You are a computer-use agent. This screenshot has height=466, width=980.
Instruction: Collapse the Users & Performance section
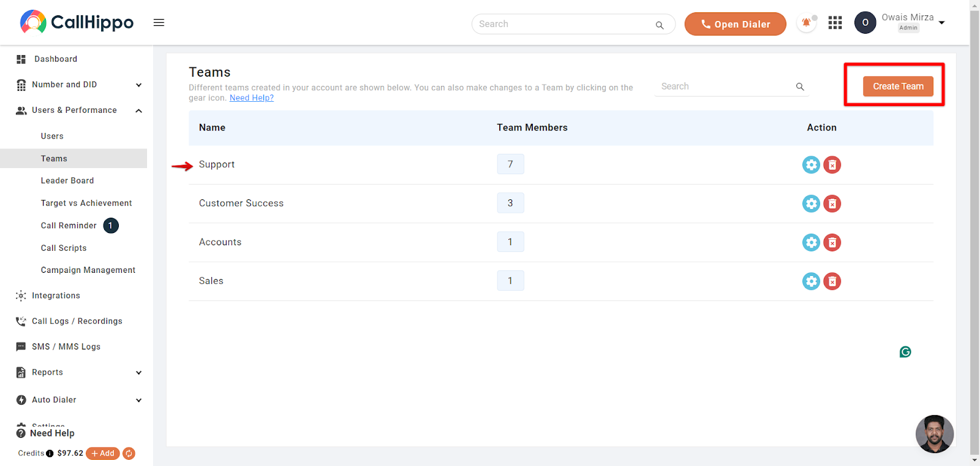point(138,111)
